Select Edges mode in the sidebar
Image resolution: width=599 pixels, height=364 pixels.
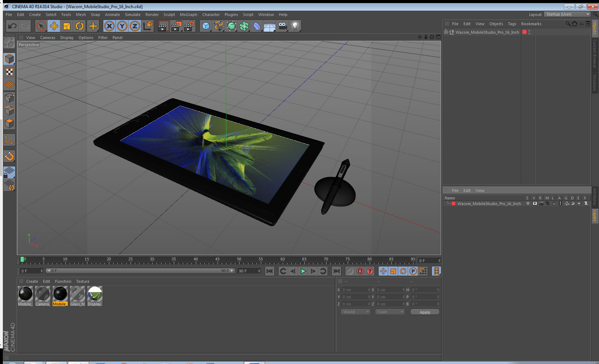click(9, 110)
